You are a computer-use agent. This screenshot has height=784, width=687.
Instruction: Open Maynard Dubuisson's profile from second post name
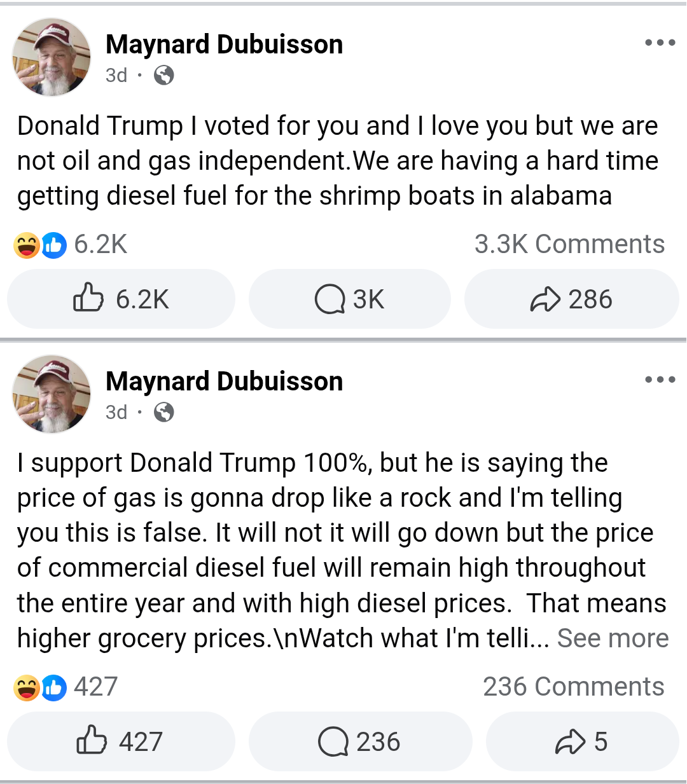pyautogui.click(x=224, y=382)
